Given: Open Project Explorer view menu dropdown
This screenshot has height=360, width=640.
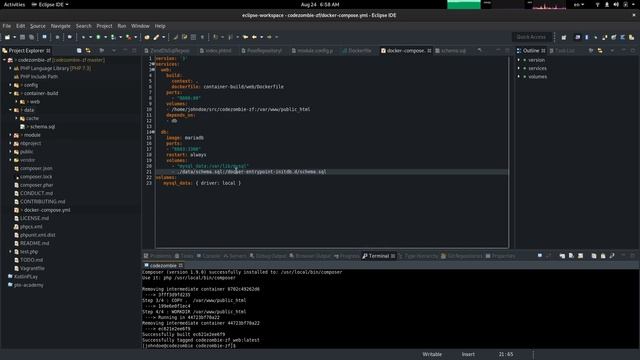Looking at the screenshot, I should click(114, 51).
